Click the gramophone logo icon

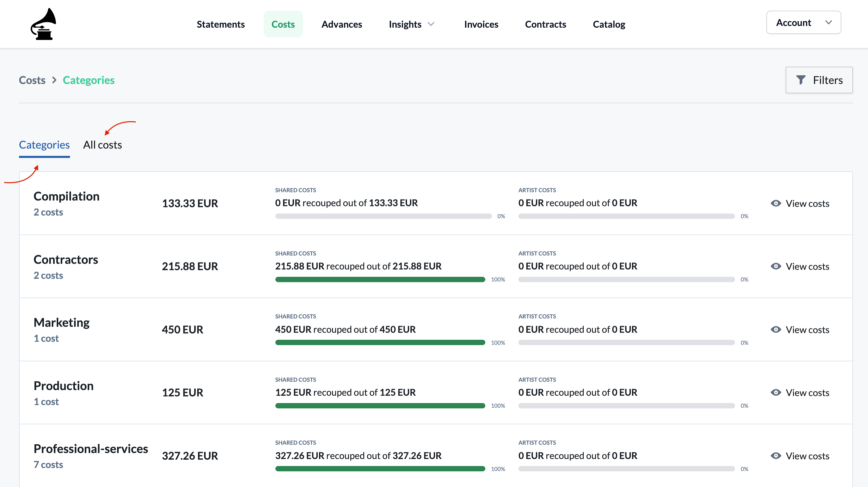tap(43, 24)
